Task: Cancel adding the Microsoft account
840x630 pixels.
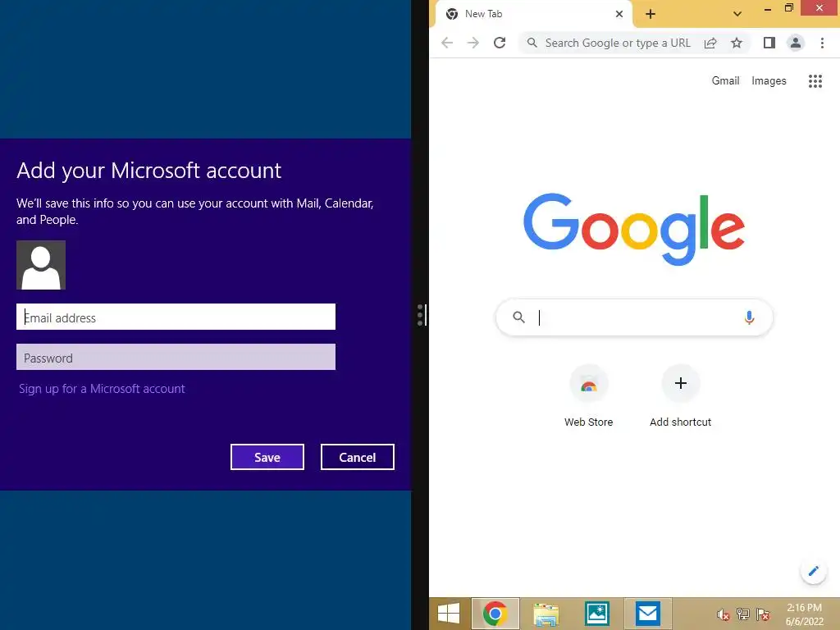Action: point(358,457)
